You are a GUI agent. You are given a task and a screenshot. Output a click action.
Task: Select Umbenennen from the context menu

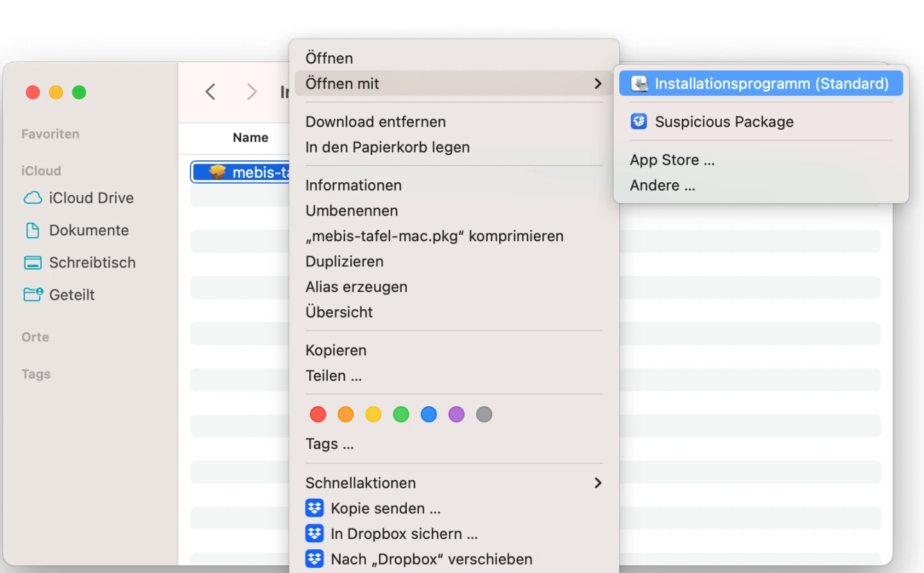(352, 210)
